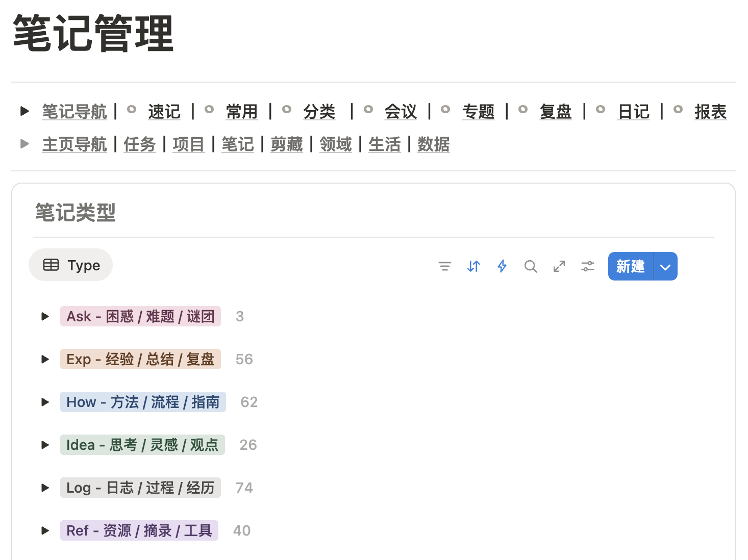Viewport: 748px width, 560px height.
Task: Click the purple Ref 资源 tag
Action: [x=139, y=530]
